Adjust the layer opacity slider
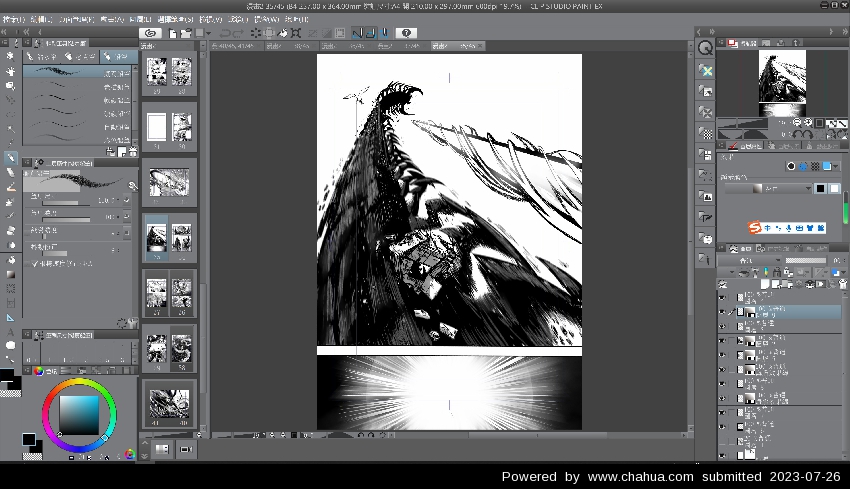The height and width of the screenshot is (489, 850). click(x=807, y=261)
